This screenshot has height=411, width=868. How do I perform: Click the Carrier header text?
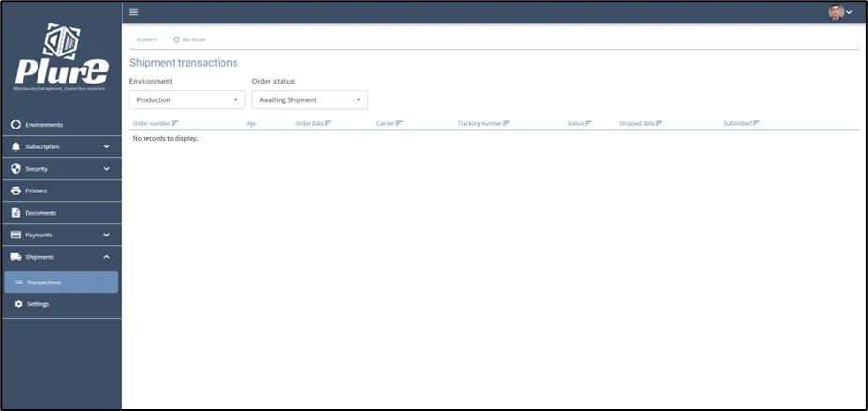pos(386,123)
